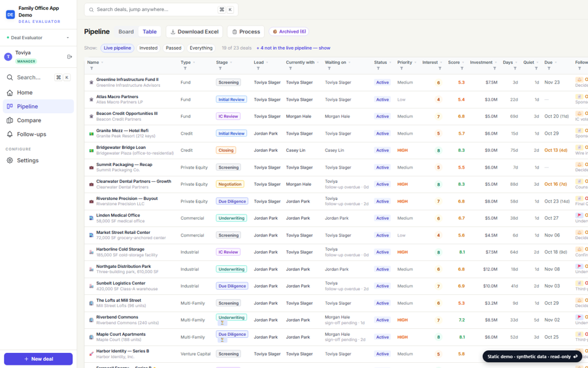The image size is (588, 368).
Task: Click the apartment icon next to Riverbend Commons
Action: [91, 320]
